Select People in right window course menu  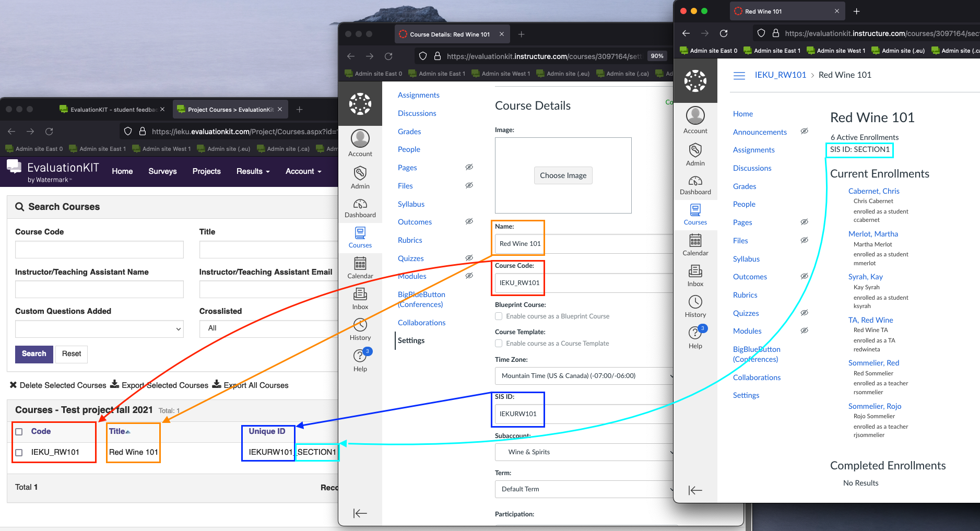point(744,204)
